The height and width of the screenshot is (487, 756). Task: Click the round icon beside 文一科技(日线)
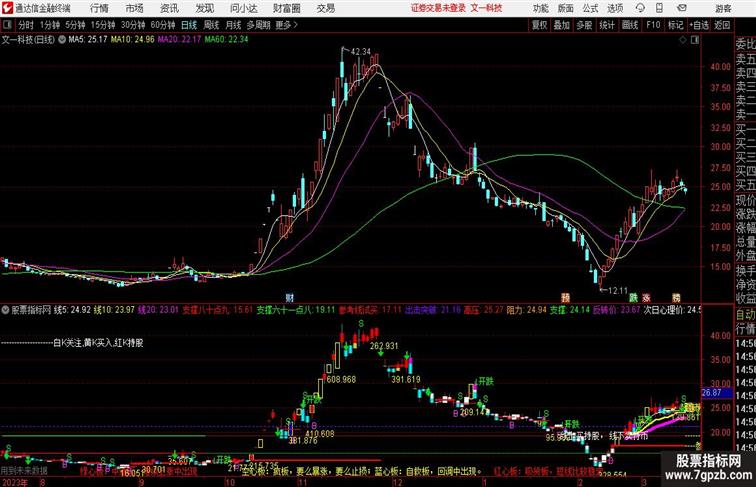coord(62,40)
